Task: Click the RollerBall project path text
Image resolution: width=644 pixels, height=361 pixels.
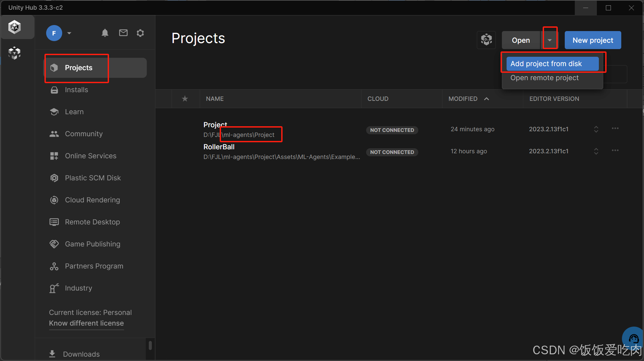Action: (282, 157)
